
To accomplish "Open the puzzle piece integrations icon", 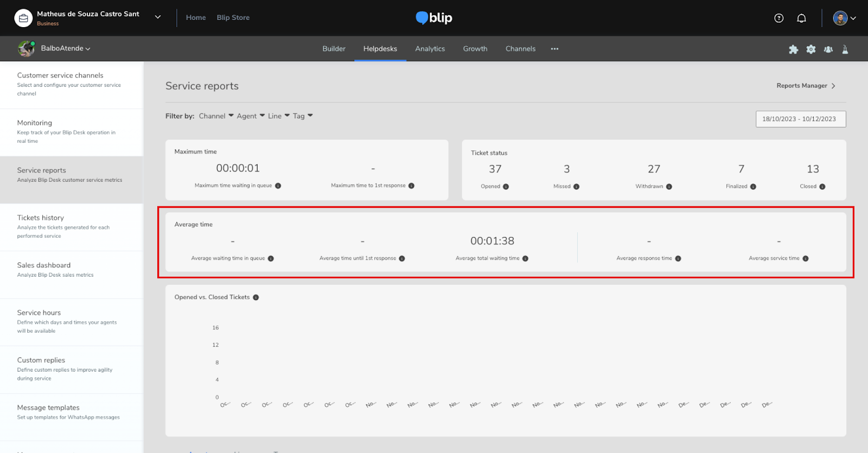I will 793,49.
